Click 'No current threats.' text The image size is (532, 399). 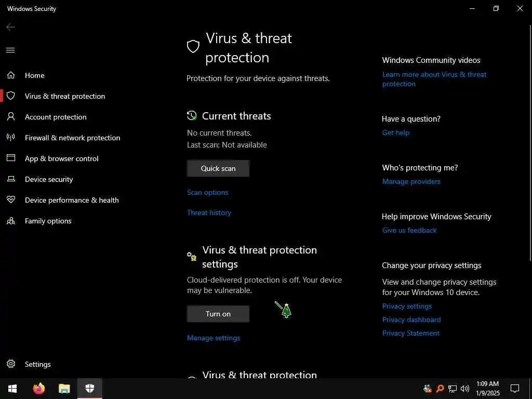click(219, 133)
